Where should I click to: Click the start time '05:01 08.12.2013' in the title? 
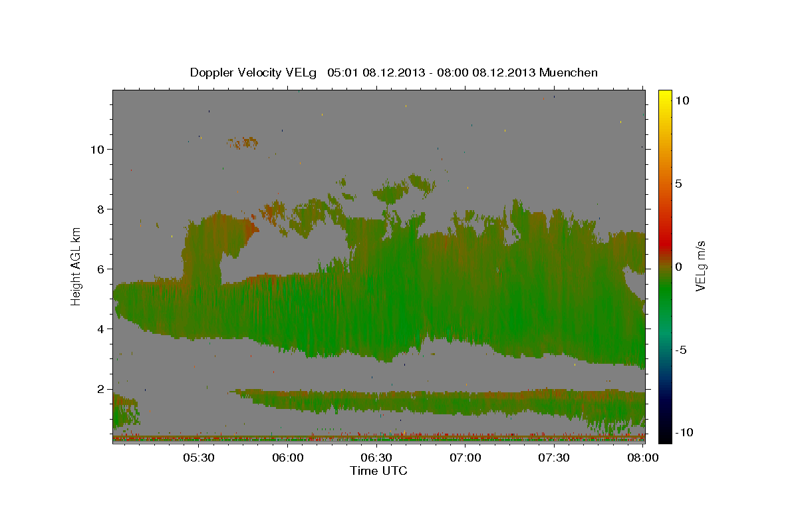pos(376,72)
